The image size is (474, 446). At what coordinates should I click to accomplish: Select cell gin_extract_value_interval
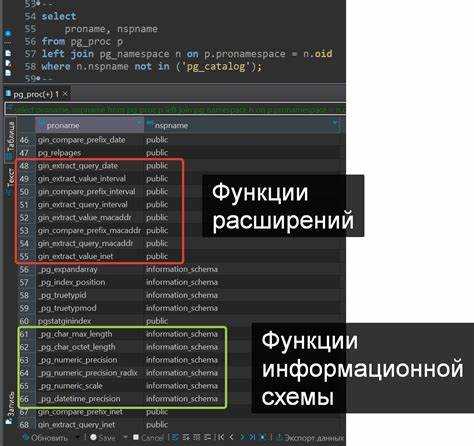82,179
